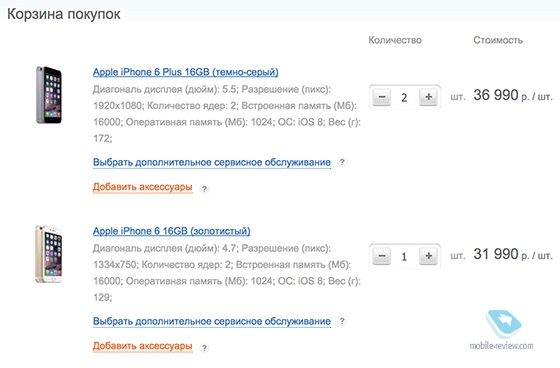Viewport: 560px width, 368px height.
Task: Add accessories for golden iPhone 6
Action: (142, 346)
